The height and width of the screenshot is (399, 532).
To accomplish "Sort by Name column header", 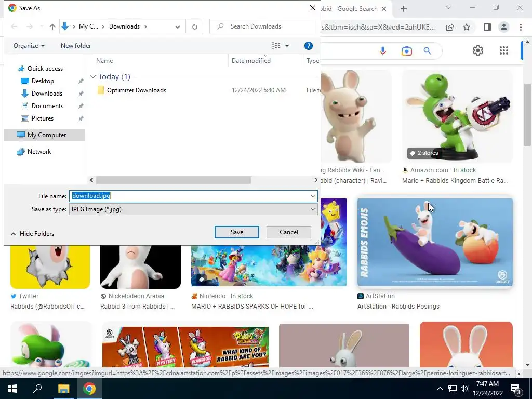I will [x=104, y=61].
